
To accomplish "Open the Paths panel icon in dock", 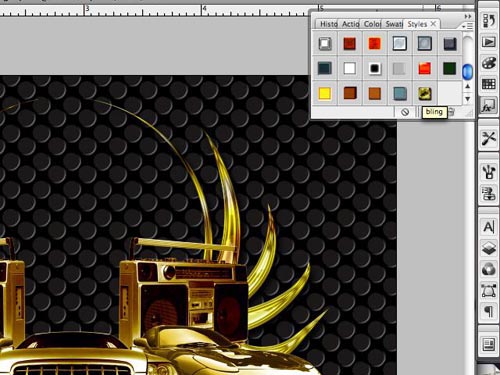I will (x=489, y=291).
